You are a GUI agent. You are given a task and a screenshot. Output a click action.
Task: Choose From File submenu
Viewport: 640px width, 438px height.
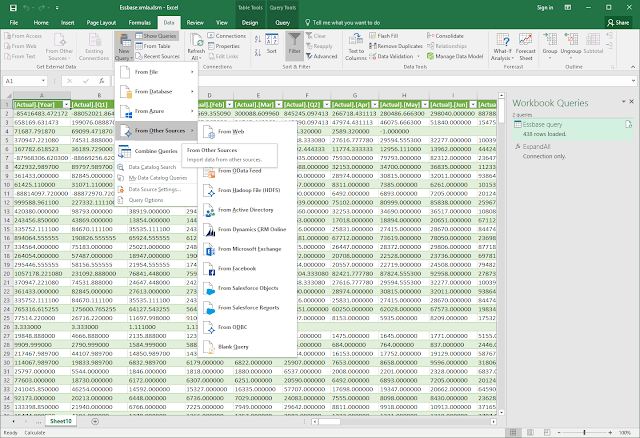[x=157, y=72]
